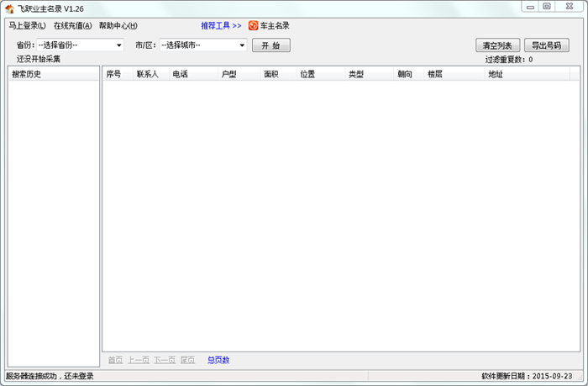
Task: Jump to 尾页 last page link
Action: coord(187,360)
